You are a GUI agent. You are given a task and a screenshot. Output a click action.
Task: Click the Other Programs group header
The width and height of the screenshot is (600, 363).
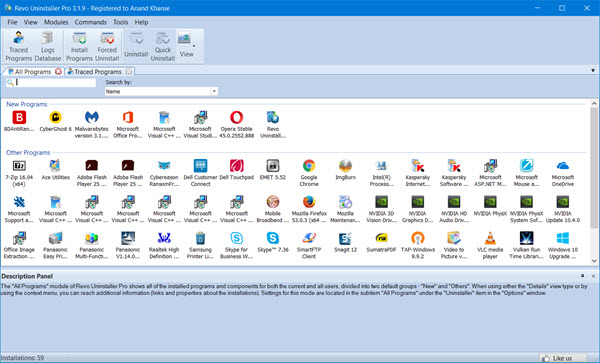pyautogui.click(x=28, y=152)
